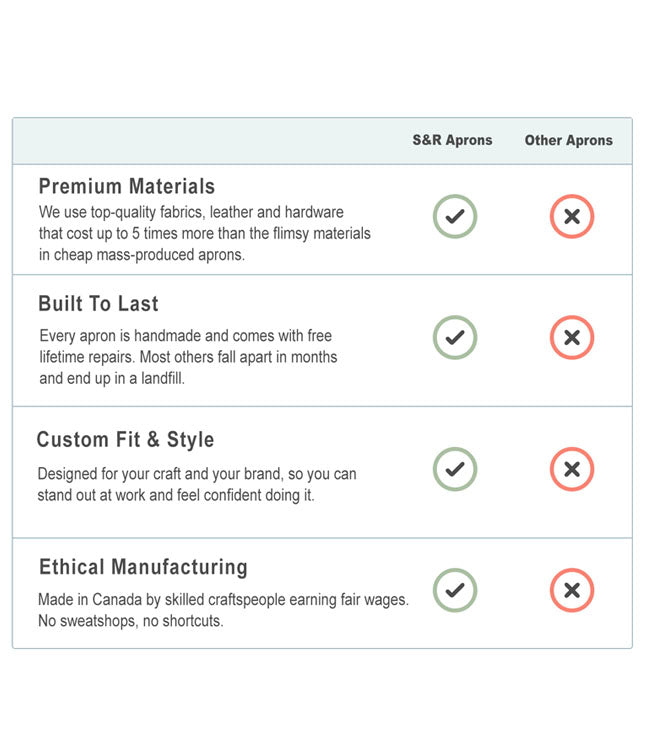646x754 pixels.
Task: Click the Ethical Manufacturing heading
Action: pyautogui.click(x=143, y=567)
